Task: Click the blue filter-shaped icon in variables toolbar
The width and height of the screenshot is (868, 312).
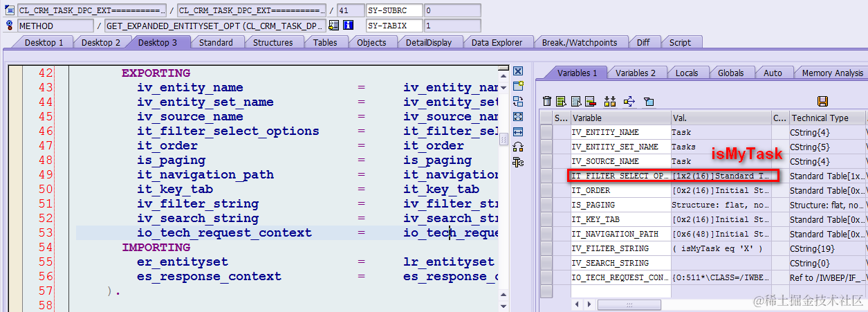Action: [649, 102]
